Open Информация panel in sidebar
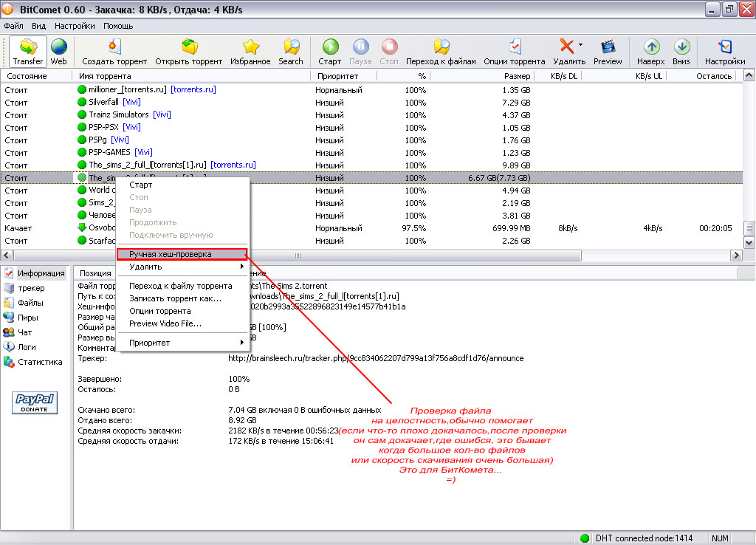The width and height of the screenshot is (756, 545). [34, 273]
